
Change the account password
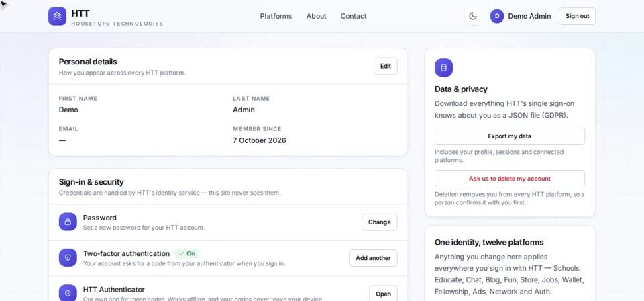(x=379, y=222)
